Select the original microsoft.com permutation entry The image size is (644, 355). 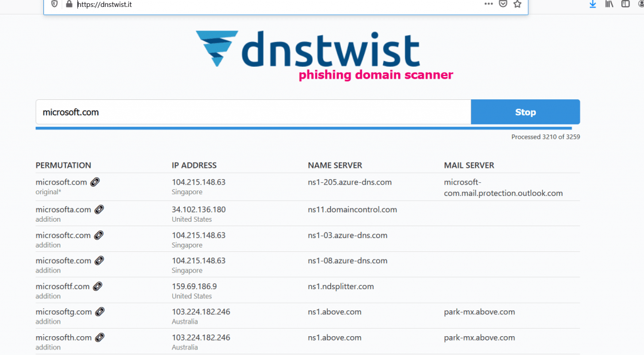click(61, 182)
